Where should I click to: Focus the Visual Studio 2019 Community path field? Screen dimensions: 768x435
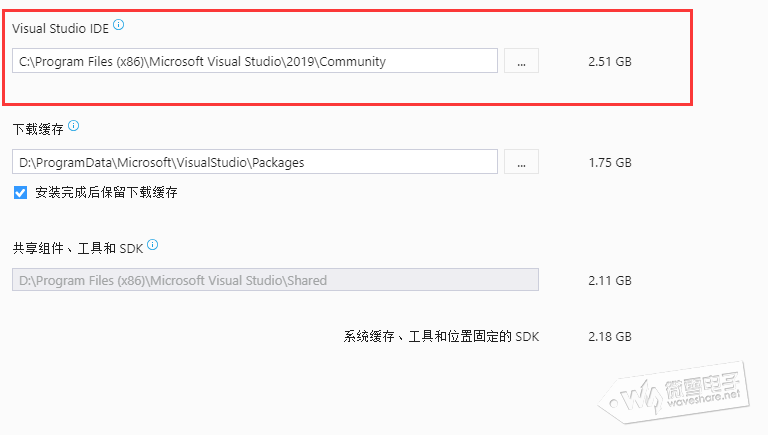pyautogui.click(x=255, y=61)
